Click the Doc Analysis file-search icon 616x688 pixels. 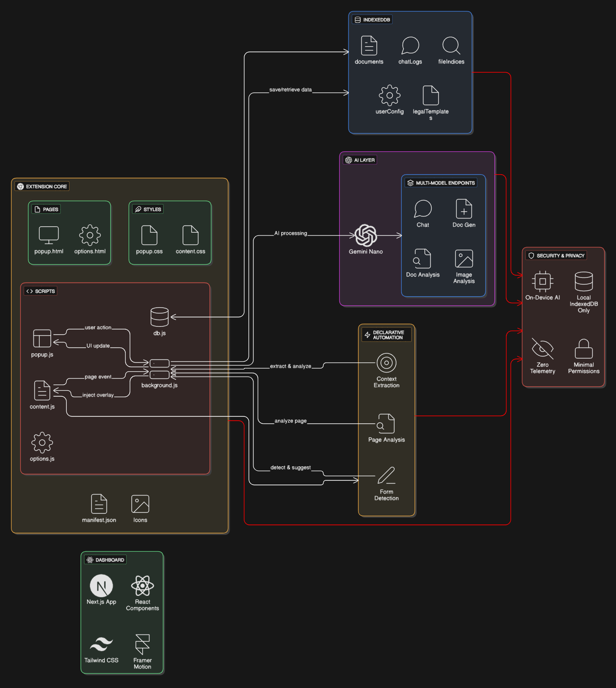coord(423,259)
